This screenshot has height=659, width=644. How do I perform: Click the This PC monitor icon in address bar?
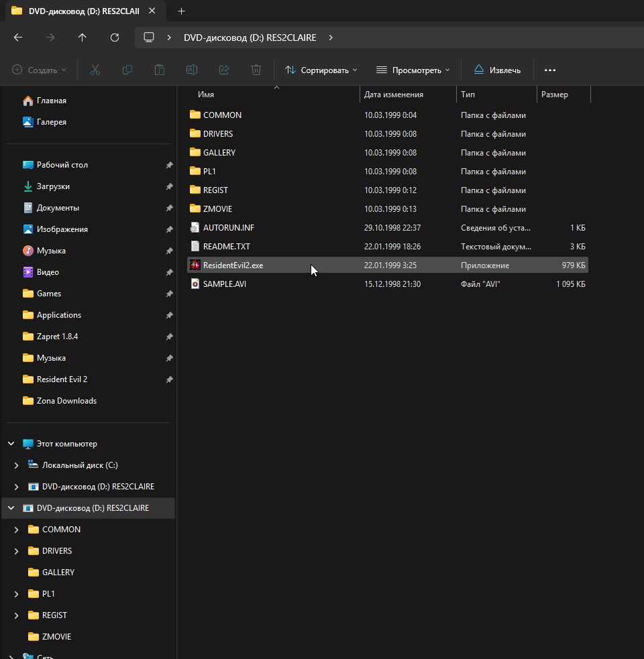[x=149, y=38]
